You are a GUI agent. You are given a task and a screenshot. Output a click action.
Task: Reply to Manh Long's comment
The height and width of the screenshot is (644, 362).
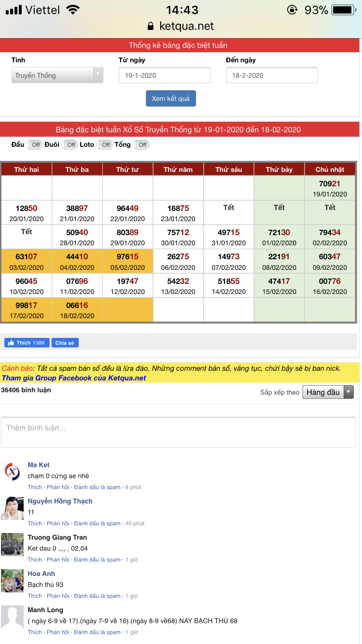tap(58, 632)
